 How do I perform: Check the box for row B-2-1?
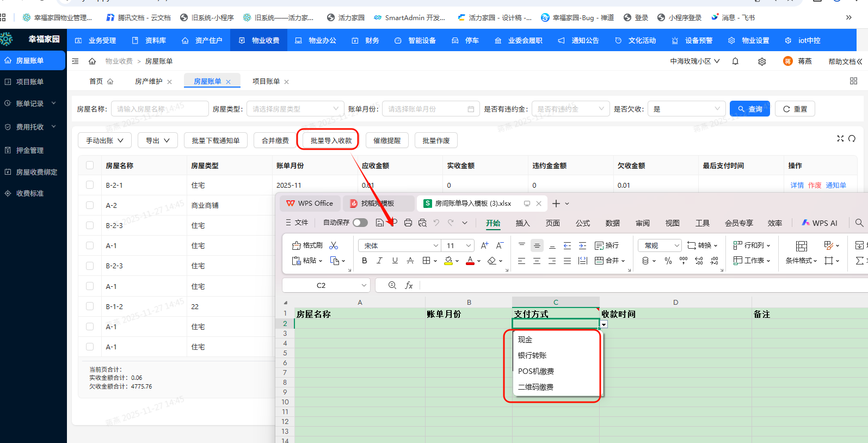(90, 185)
